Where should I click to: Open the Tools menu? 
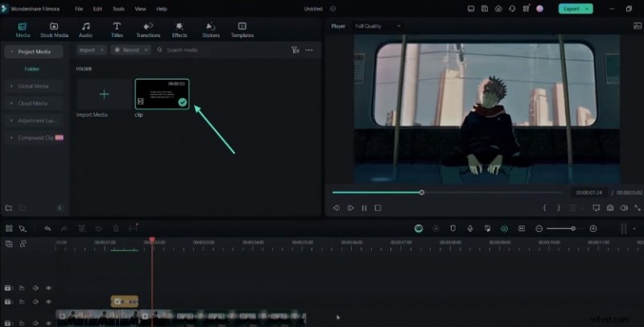tap(118, 9)
